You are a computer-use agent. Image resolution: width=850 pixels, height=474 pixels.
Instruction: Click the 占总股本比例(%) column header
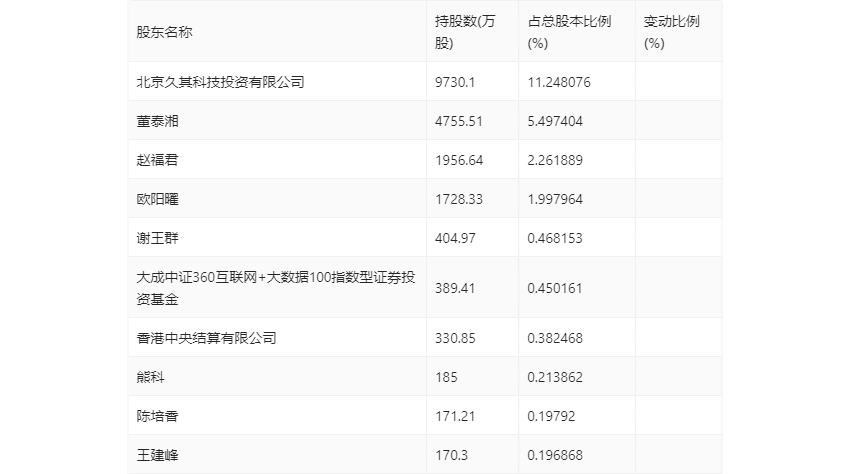(x=569, y=32)
